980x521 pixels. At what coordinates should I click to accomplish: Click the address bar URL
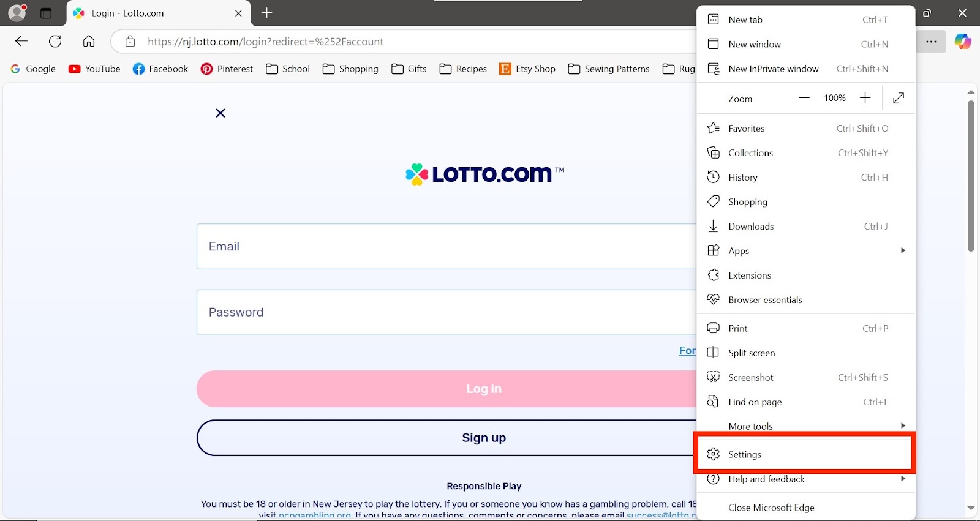point(265,42)
